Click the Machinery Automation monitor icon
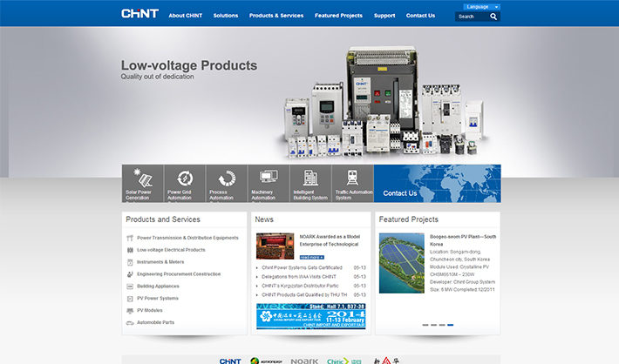 (x=268, y=177)
